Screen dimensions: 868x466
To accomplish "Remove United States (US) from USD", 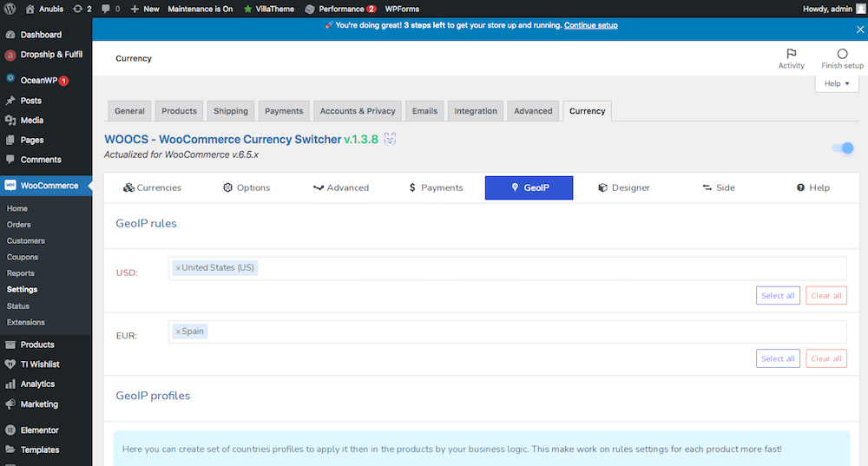I will click(x=178, y=268).
